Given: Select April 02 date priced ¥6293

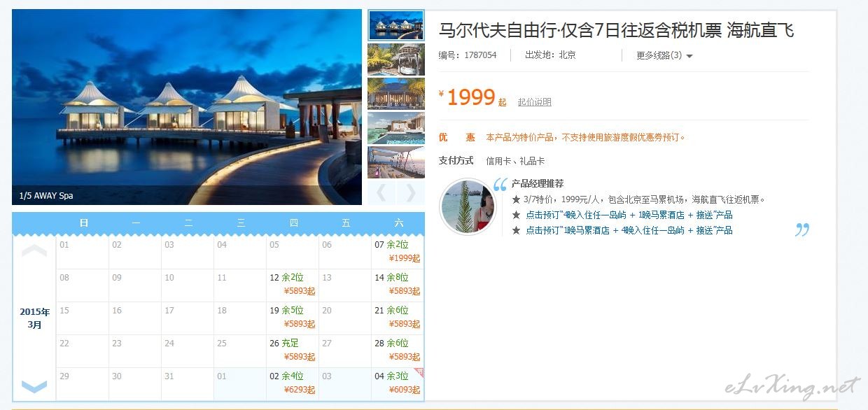Looking at the screenshot, I should coord(293,383).
